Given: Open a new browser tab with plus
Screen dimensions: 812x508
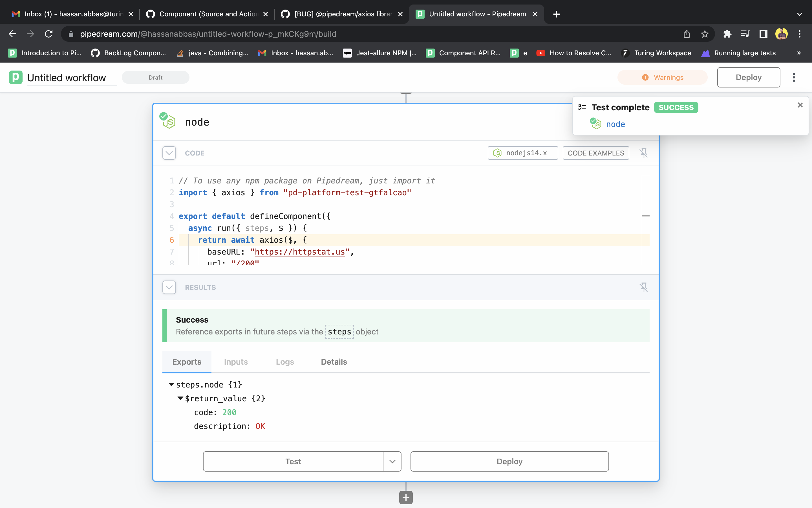Looking at the screenshot, I should [556, 14].
